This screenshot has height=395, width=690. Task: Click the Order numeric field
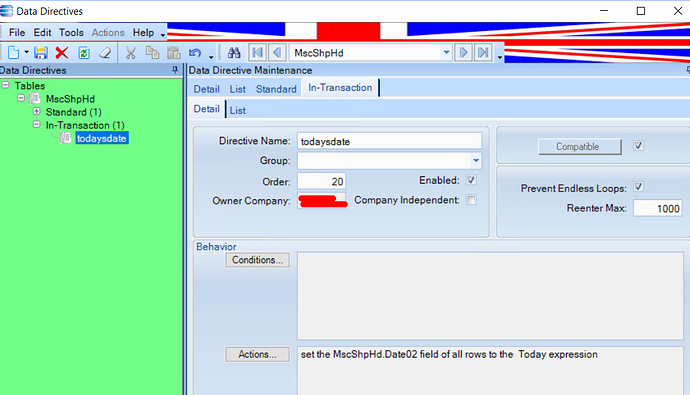(321, 181)
